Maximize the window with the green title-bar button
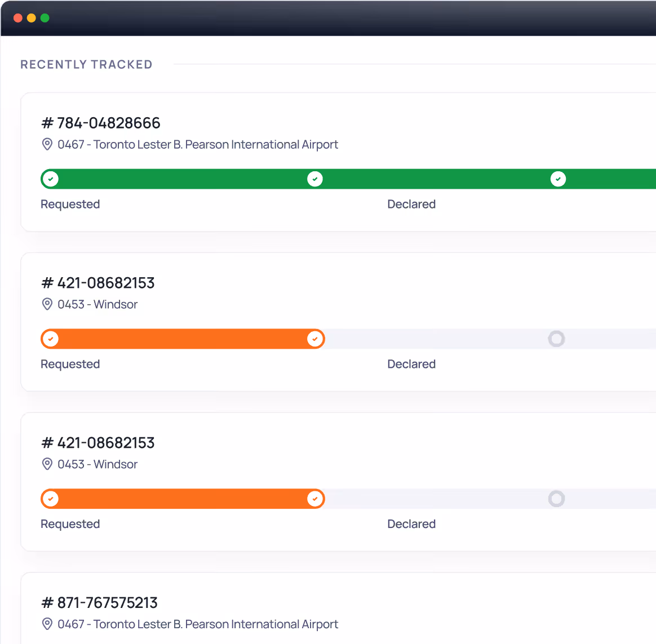 [x=45, y=18]
